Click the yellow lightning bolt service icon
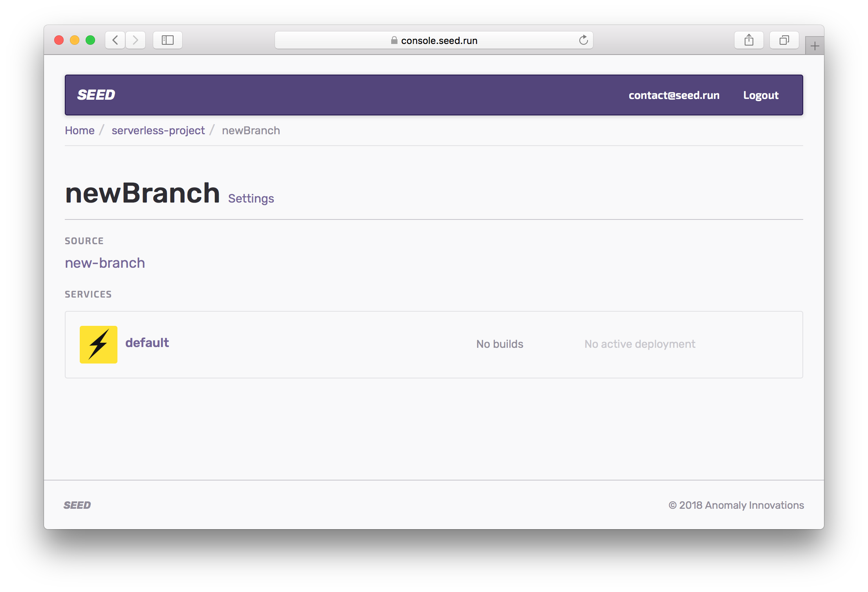This screenshot has width=868, height=592. (x=98, y=344)
